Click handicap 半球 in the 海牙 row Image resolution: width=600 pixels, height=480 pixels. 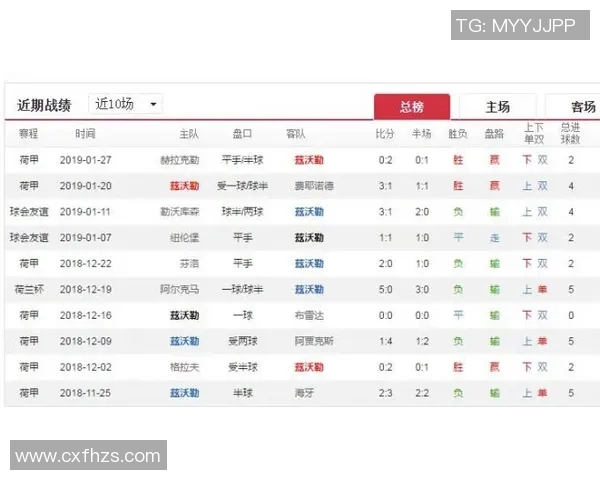(x=243, y=393)
